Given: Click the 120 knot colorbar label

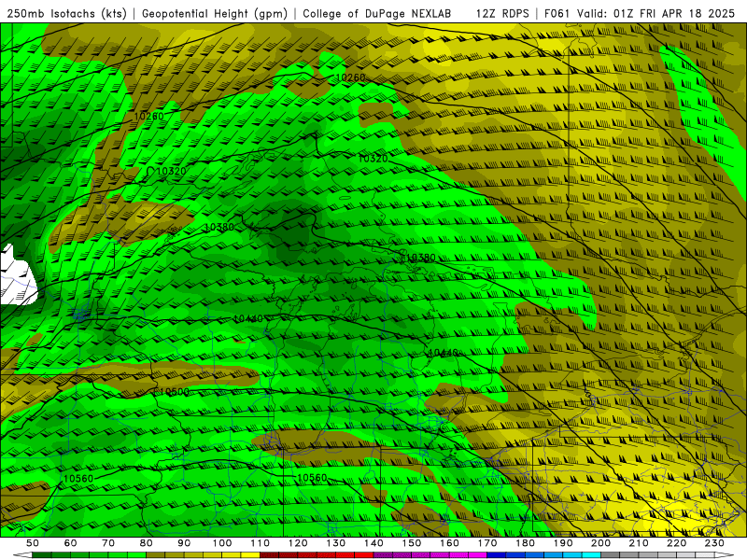Looking at the screenshot, I should click(x=298, y=543).
